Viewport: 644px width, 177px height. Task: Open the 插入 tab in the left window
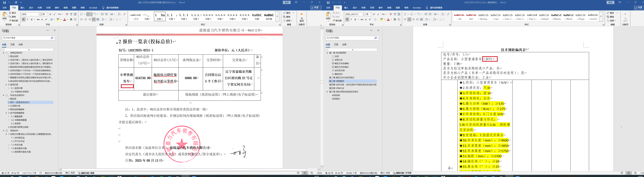click(22, 8)
